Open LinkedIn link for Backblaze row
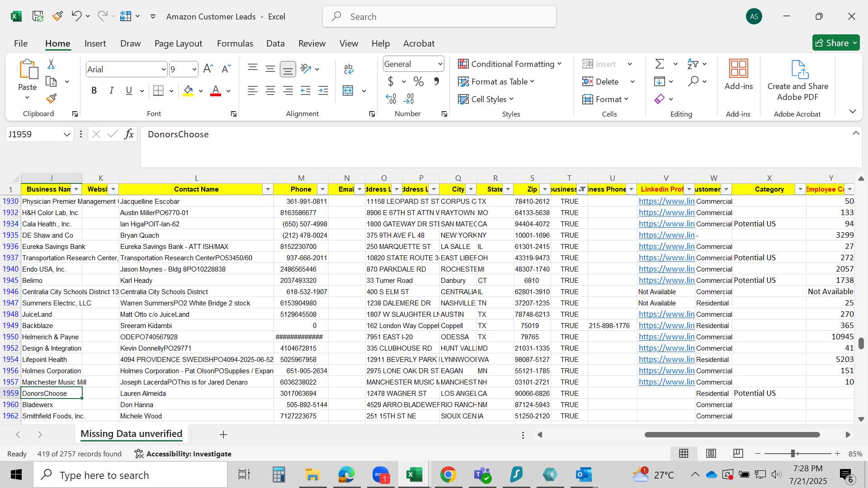The height and width of the screenshot is (488, 868). click(x=666, y=325)
